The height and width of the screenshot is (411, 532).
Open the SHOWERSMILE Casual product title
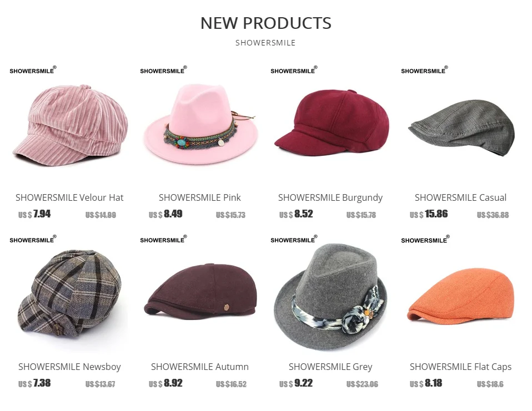point(461,197)
